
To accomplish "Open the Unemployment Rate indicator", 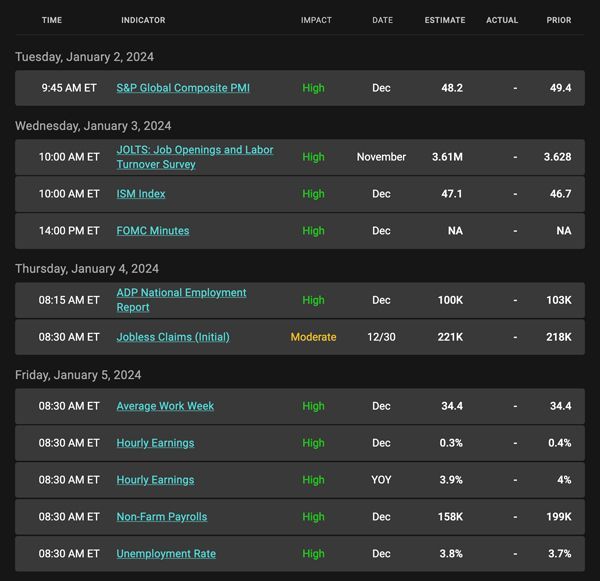I will click(166, 554).
